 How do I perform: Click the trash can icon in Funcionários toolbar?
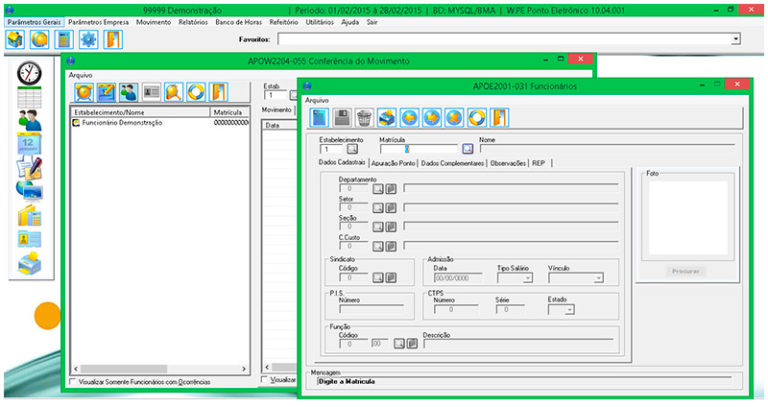click(364, 118)
